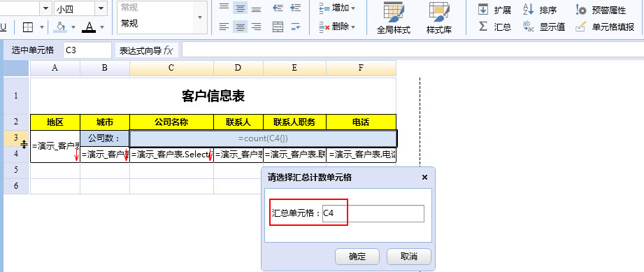Toggle left text alignment button
The height and width of the screenshot is (272, 644).
coord(224,27)
